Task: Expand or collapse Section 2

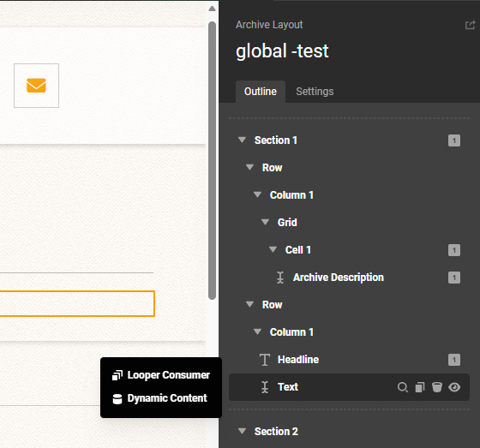Action: pos(242,431)
